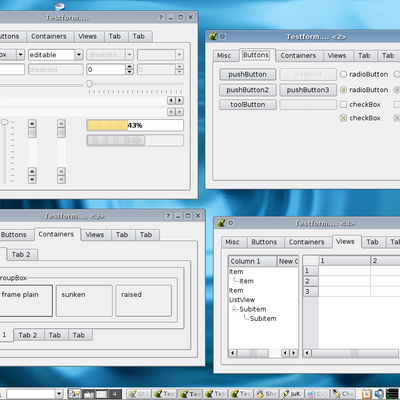Select table row header 3 in Testform <4>

311,292
